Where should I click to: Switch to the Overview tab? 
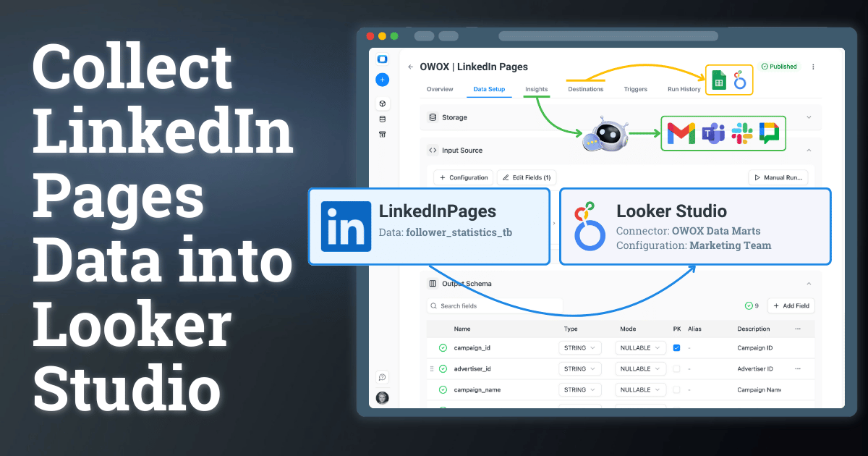[x=440, y=89]
